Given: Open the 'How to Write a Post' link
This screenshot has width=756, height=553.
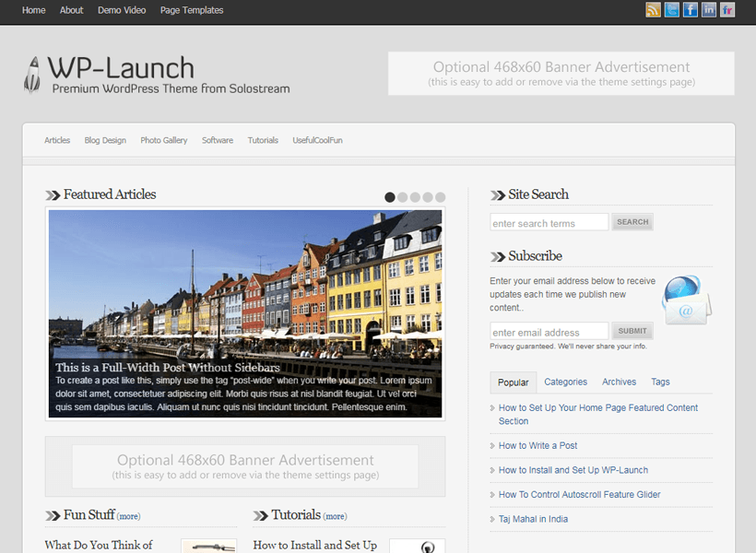Looking at the screenshot, I should pyautogui.click(x=537, y=445).
